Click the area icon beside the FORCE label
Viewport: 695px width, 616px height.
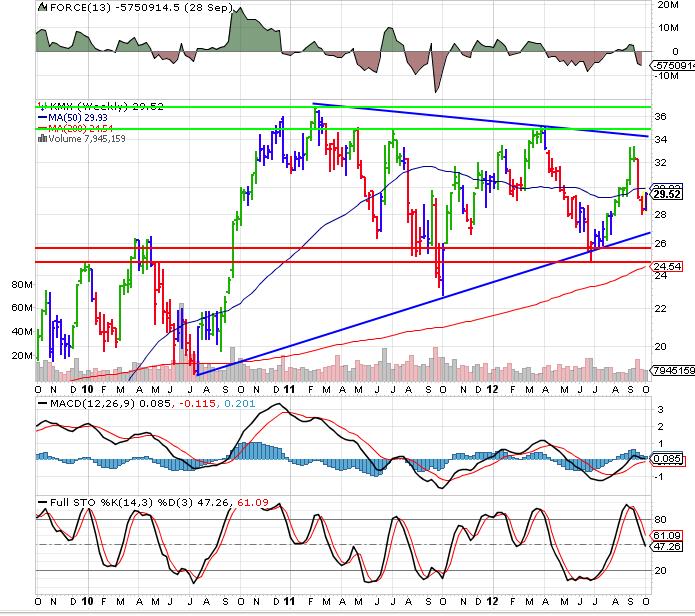pyautogui.click(x=43, y=7)
